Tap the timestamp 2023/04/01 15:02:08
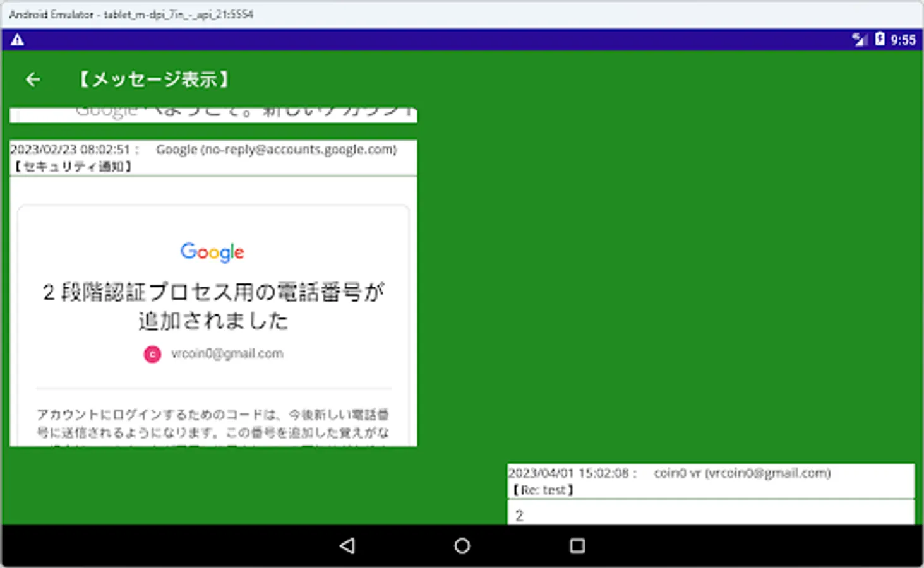Image resolution: width=924 pixels, height=568 pixels. tap(568, 473)
